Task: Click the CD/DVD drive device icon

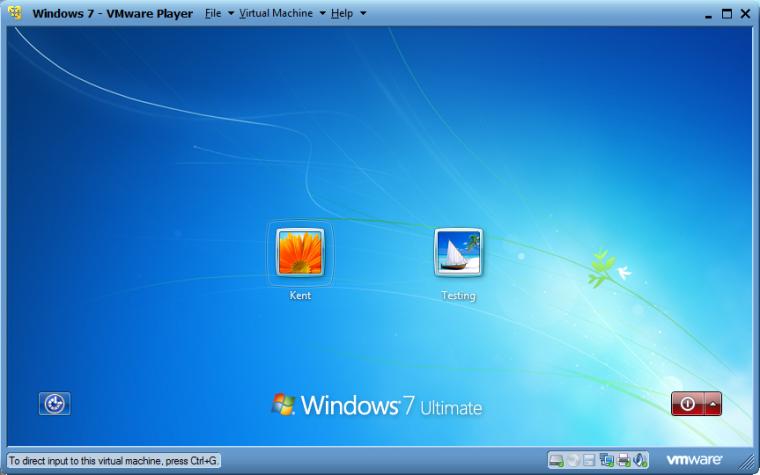Action: click(x=573, y=459)
